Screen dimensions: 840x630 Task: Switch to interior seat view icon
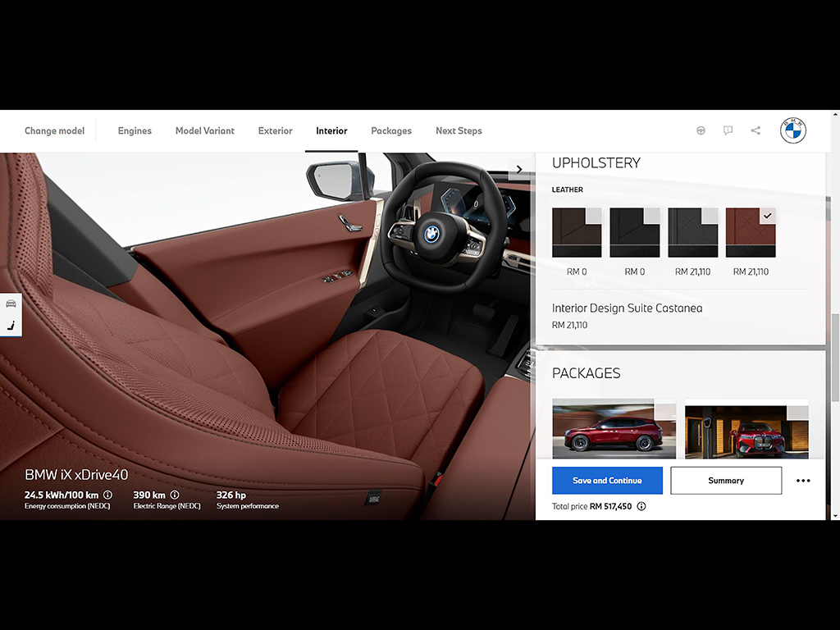(x=11, y=325)
